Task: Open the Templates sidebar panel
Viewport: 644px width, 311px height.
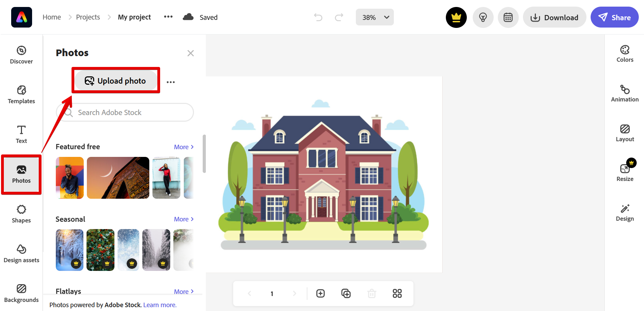Action: pos(21,95)
